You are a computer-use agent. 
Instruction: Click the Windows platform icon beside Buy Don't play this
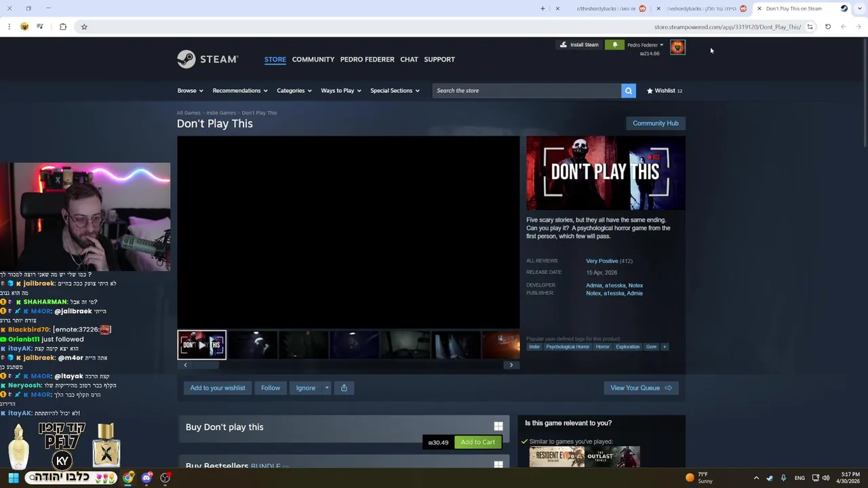click(x=498, y=426)
